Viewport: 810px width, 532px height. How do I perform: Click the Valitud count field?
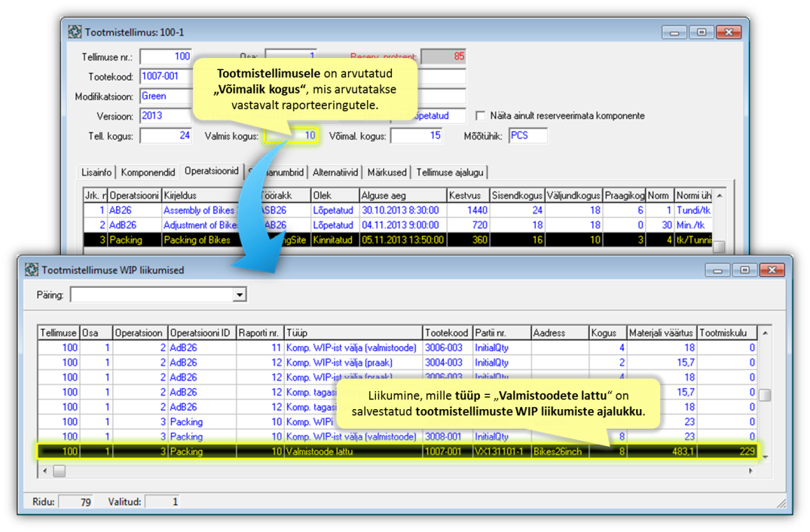[163, 502]
